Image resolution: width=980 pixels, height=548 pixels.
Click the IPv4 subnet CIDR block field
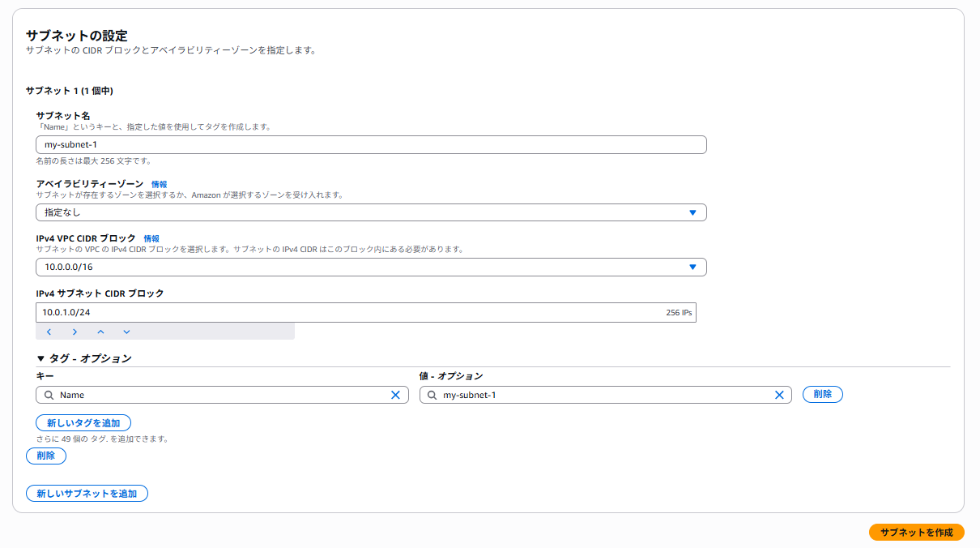[366, 312]
